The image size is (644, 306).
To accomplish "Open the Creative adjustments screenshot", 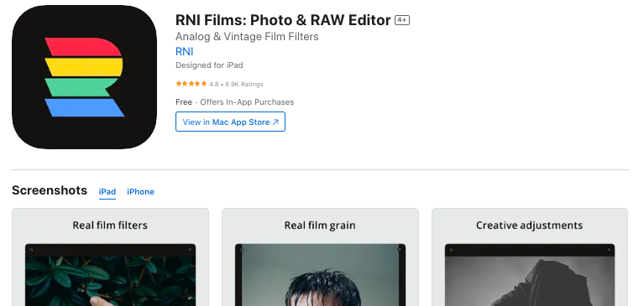I will click(530, 257).
